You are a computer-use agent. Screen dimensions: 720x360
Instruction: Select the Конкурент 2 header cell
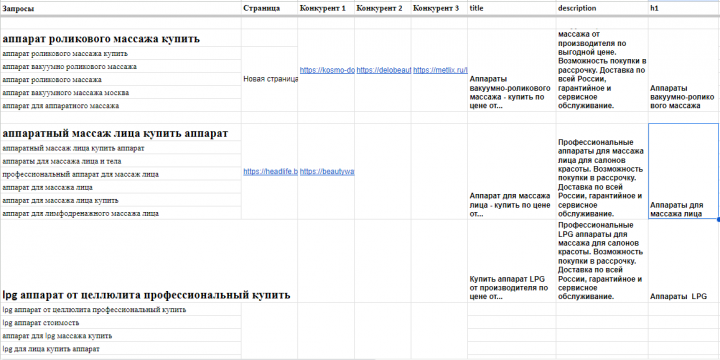tap(383, 9)
